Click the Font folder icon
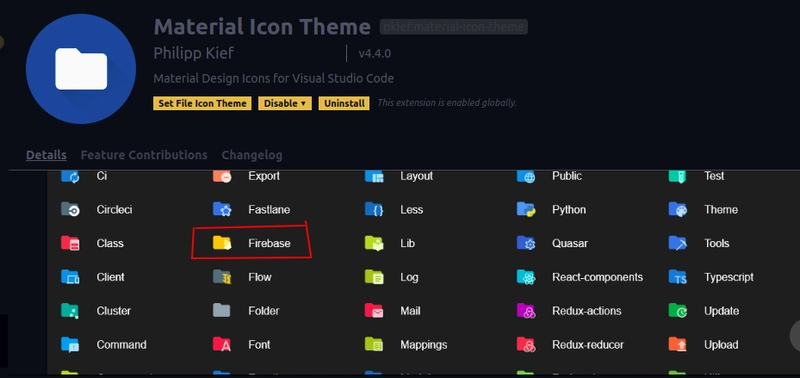 coord(222,344)
